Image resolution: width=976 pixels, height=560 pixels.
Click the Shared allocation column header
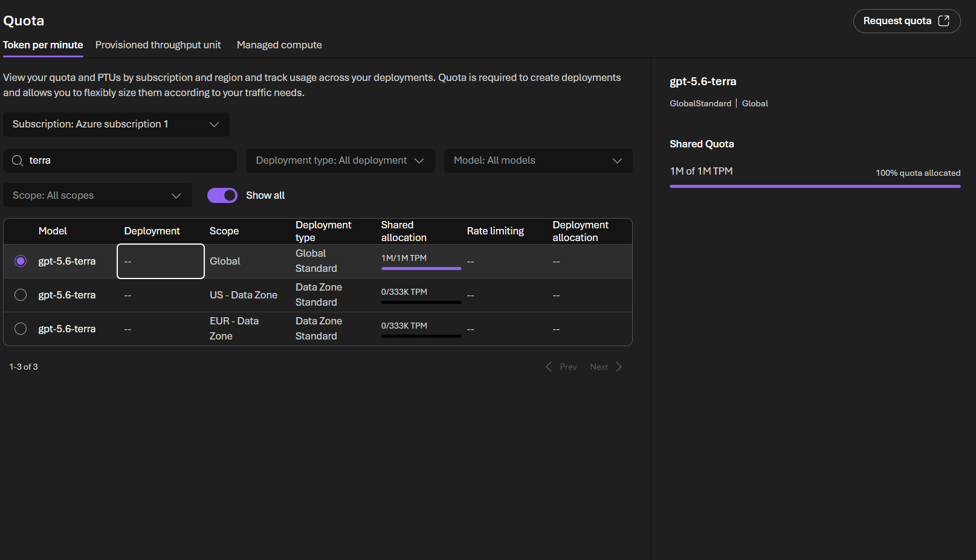click(x=404, y=231)
